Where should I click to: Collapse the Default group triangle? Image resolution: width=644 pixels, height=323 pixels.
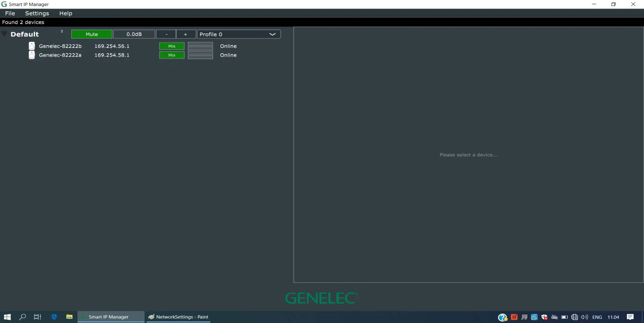tap(4, 34)
